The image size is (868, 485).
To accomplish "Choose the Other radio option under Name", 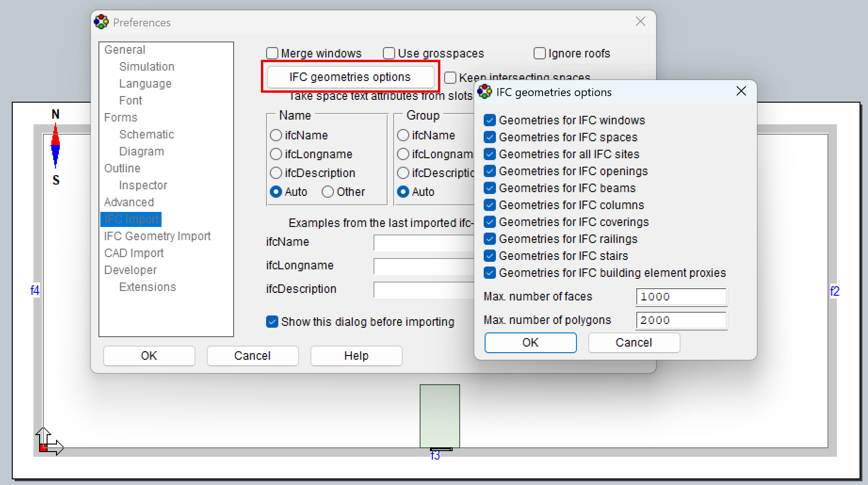I will click(x=328, y=192).
